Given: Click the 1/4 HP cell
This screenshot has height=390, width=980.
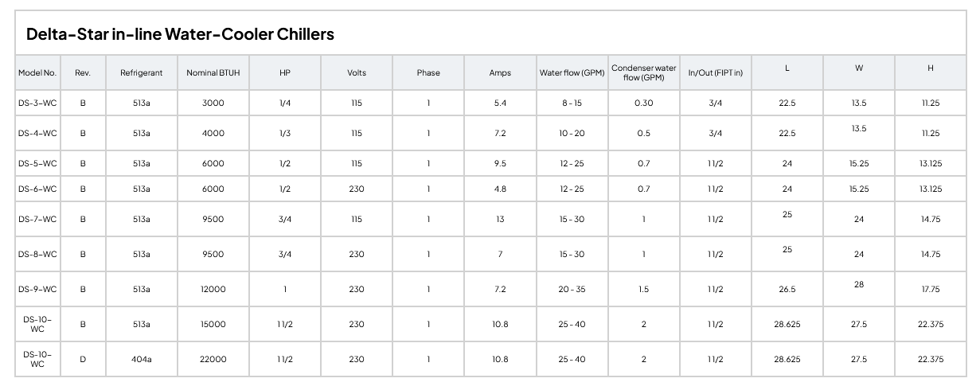Looking at the screenshot, I should click(285, 103).
